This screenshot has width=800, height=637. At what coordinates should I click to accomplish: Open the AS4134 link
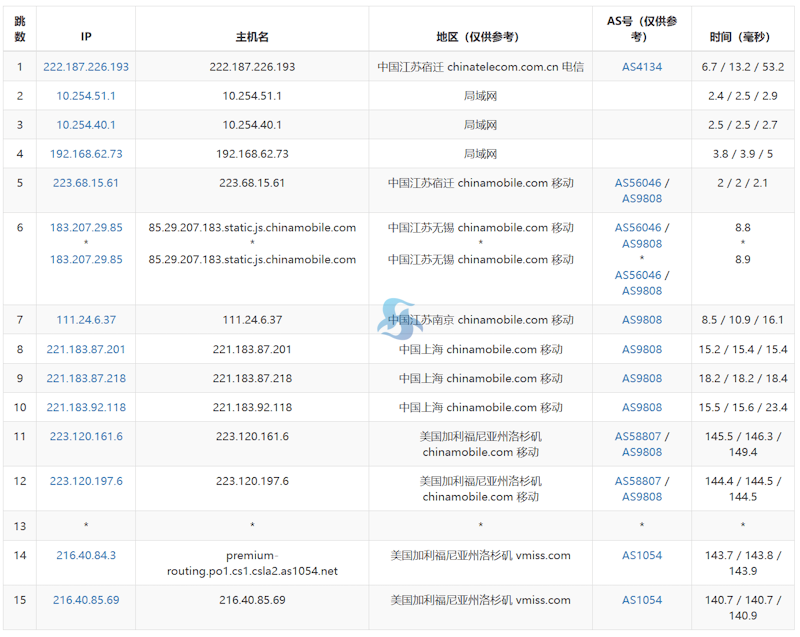(642, 67)
